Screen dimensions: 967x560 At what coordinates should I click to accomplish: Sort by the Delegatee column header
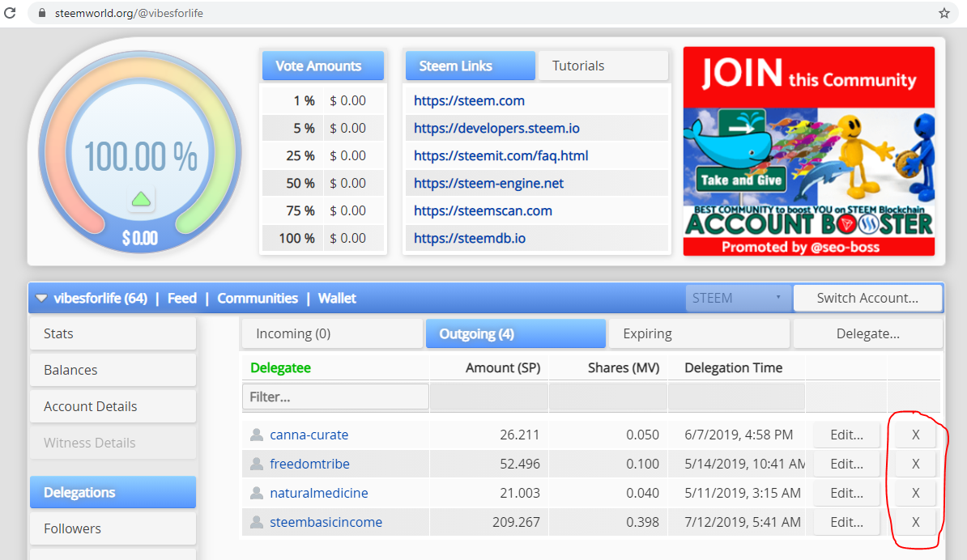[280, 367]
